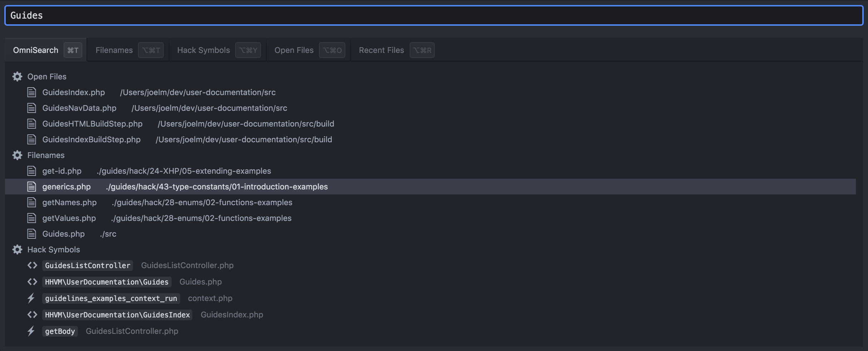The image size is (868, 351).
Task: Click the class icon beside GuidesListController
Action: click(x=32, y=265)
